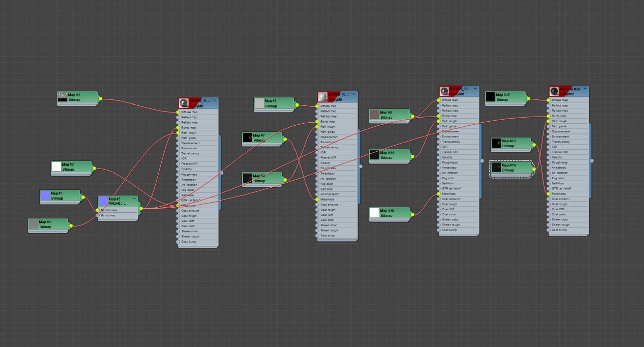This screenshot has height=347, width=644.
Task: Click Metalness input socket on second VRayMtl node
Action: [x=317, y=199]
